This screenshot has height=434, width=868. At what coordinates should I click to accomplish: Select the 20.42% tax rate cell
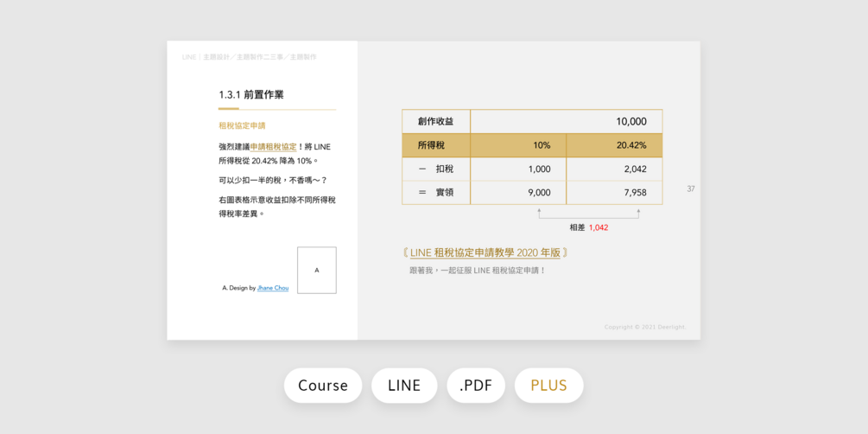pos(614,145)
